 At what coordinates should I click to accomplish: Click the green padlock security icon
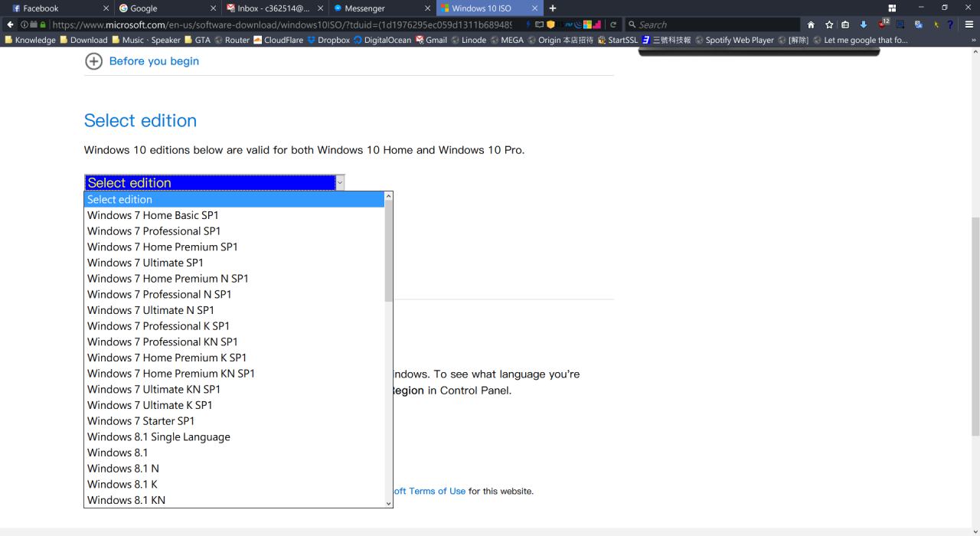pos(43,25)
